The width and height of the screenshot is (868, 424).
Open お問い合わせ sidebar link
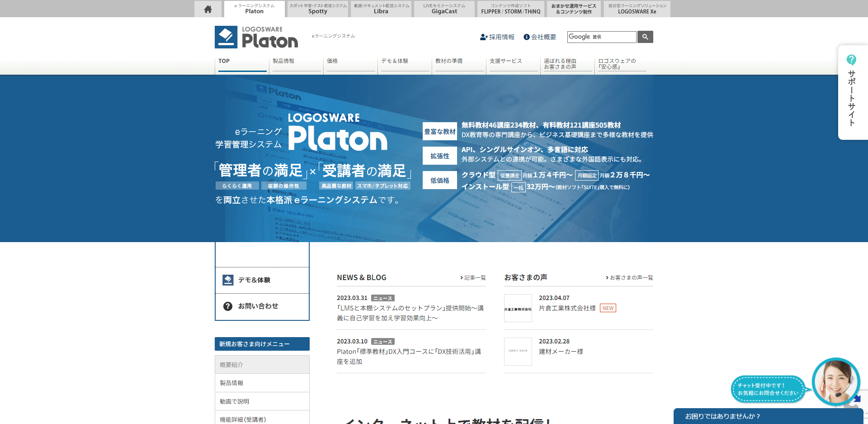click(262, 306)
